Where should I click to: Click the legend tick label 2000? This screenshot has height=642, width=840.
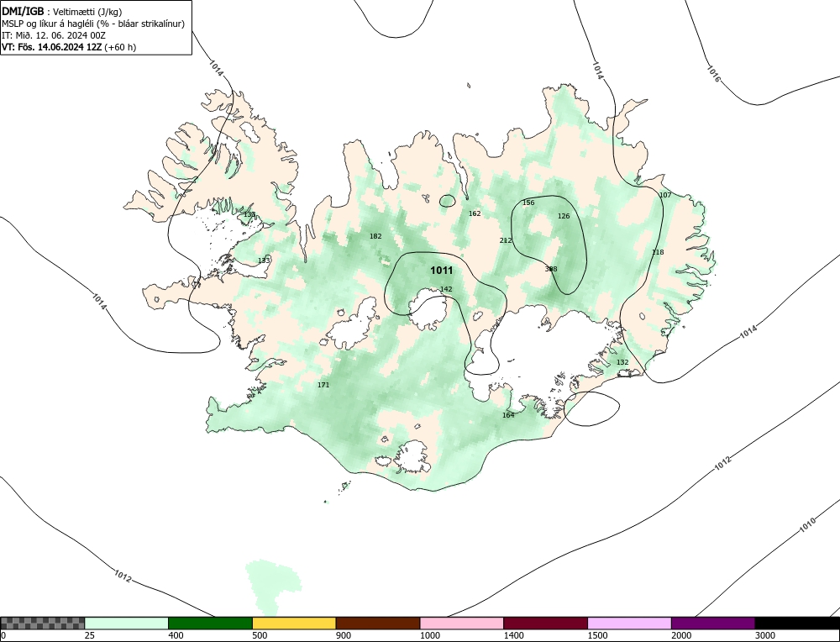pyautogui.click(x=681, y=636)
